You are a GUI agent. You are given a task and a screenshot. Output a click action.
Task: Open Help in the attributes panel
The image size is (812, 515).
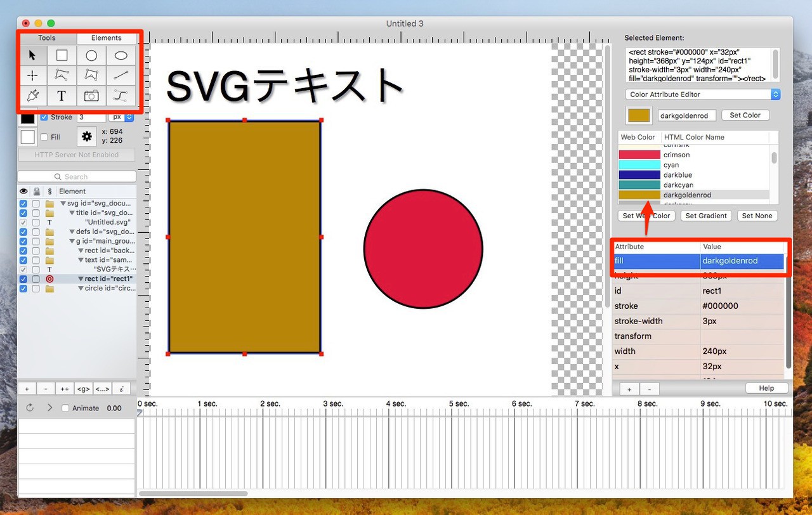coord(767,388)
